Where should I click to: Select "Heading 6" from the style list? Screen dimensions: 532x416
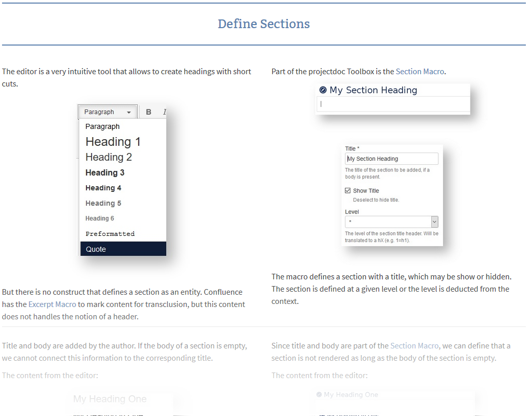(100, 218)
